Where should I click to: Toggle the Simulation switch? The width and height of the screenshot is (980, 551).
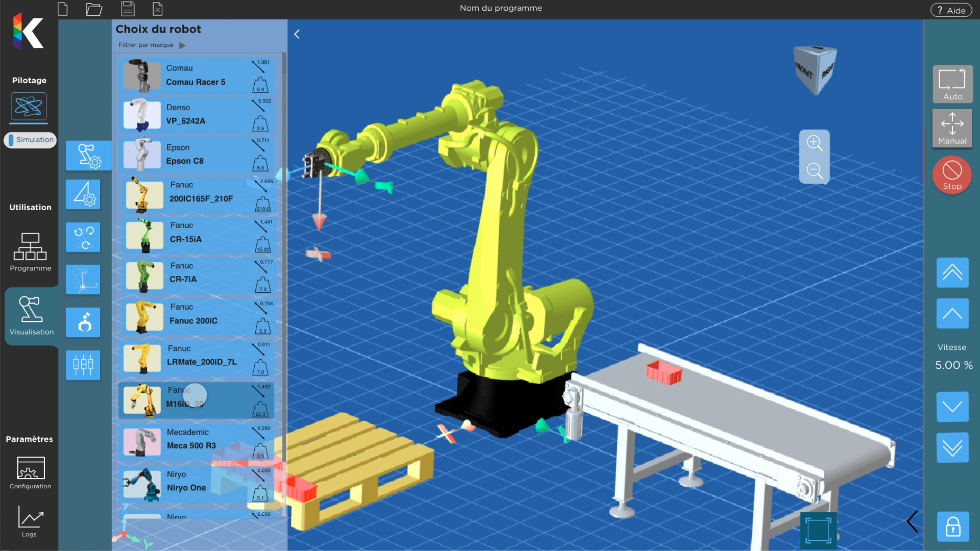coord(30,140)
